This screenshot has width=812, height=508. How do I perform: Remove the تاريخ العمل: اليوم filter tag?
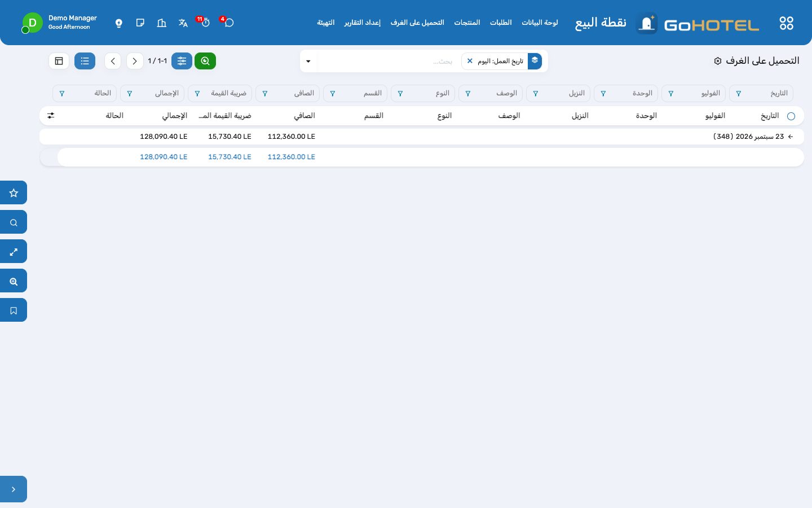(470, 61)
